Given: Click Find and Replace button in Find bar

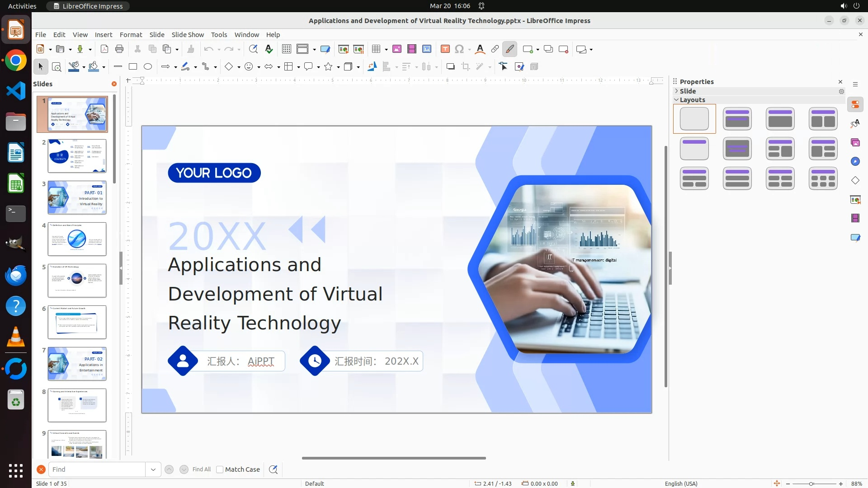Looking at the screenshot, I should [273, 469].
